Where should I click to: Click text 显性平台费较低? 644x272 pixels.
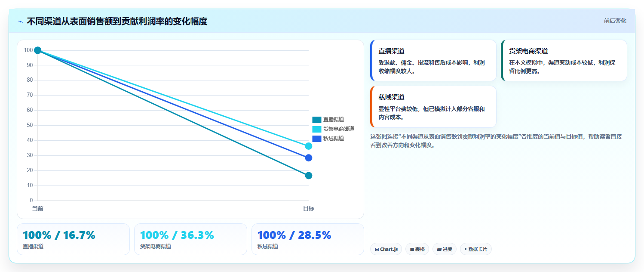point(398,109)
